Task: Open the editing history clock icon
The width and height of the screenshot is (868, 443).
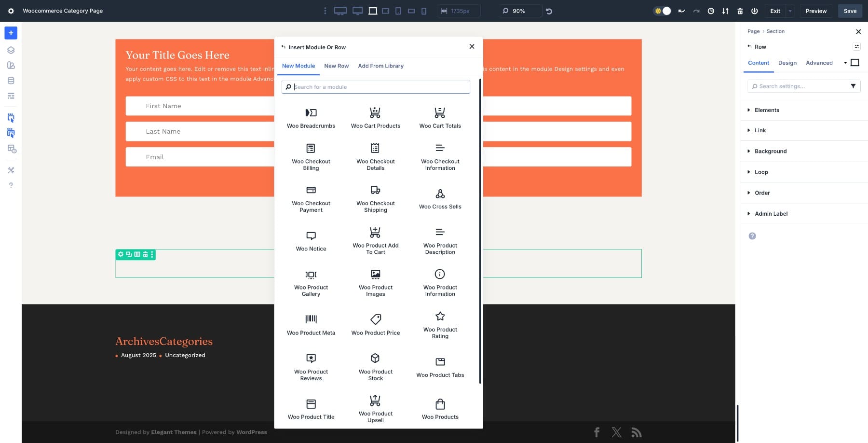Action: pyautogui.click(x=711, y=11)
